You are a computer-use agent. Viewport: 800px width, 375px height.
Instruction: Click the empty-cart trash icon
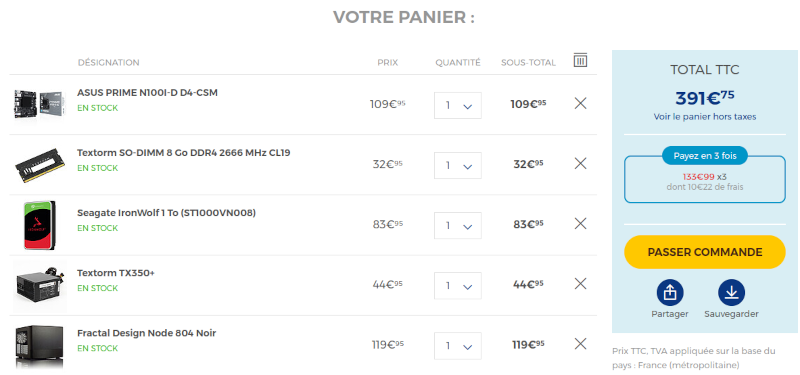tap(580, 60)
